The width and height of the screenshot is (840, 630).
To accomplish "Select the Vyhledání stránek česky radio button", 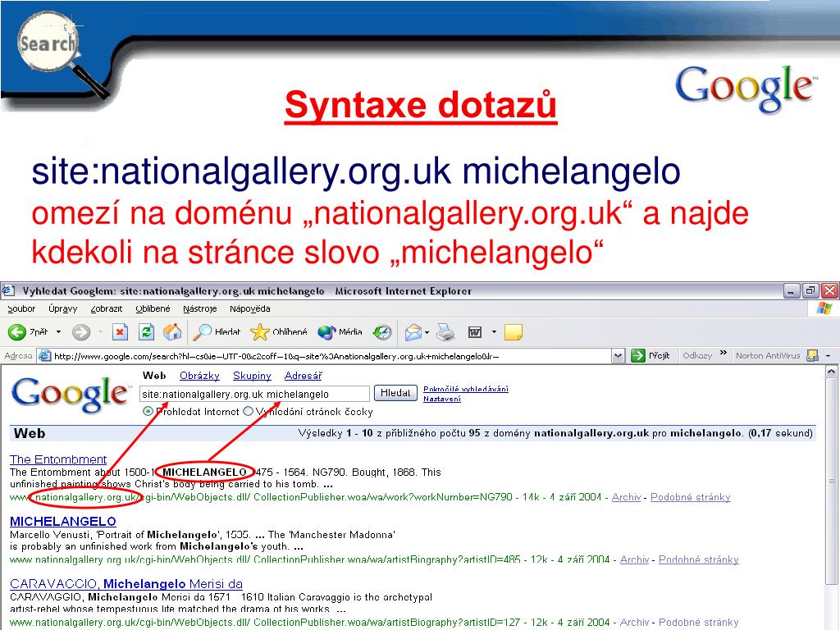I will pos(248,412).
